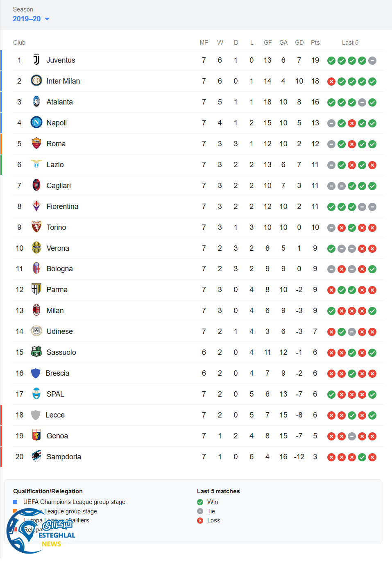The height and width of the screenshot is (565, 392).
Task: Open the 2019–20 season dropdown
Action: pos(31,19)
